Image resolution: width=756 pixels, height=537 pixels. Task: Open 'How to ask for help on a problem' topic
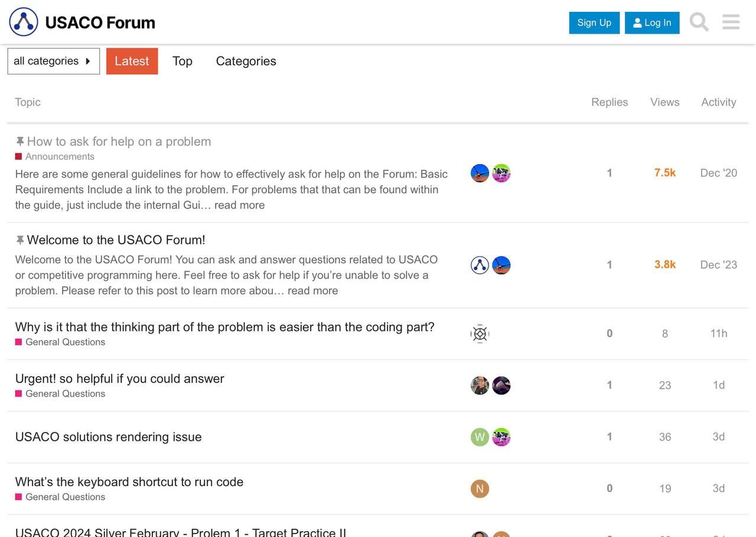click(x=119, y=142)
